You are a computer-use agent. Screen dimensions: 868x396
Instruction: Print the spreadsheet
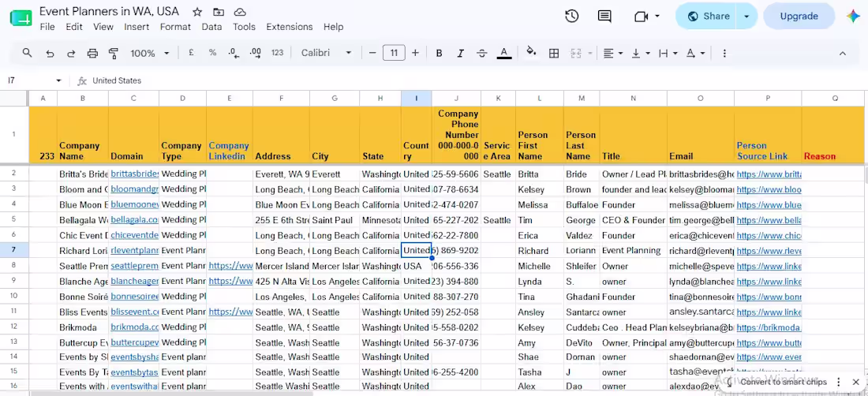coord(92,53)
